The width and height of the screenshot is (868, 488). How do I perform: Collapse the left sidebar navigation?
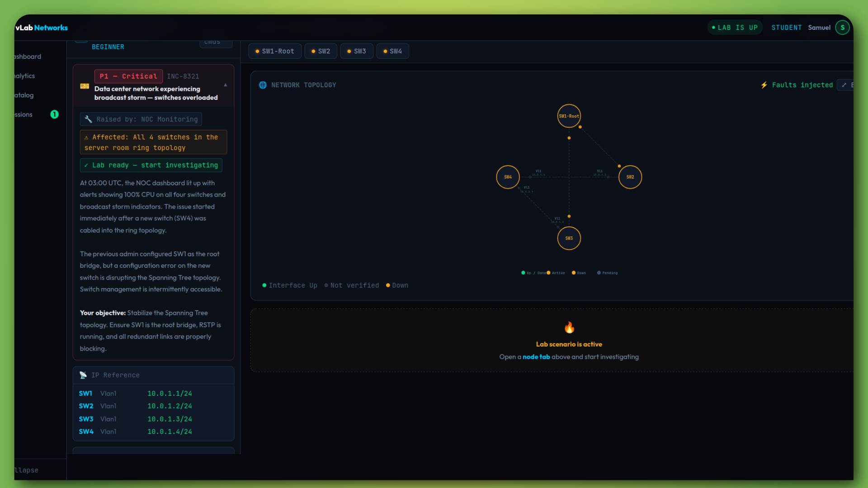tap(26, 470)
